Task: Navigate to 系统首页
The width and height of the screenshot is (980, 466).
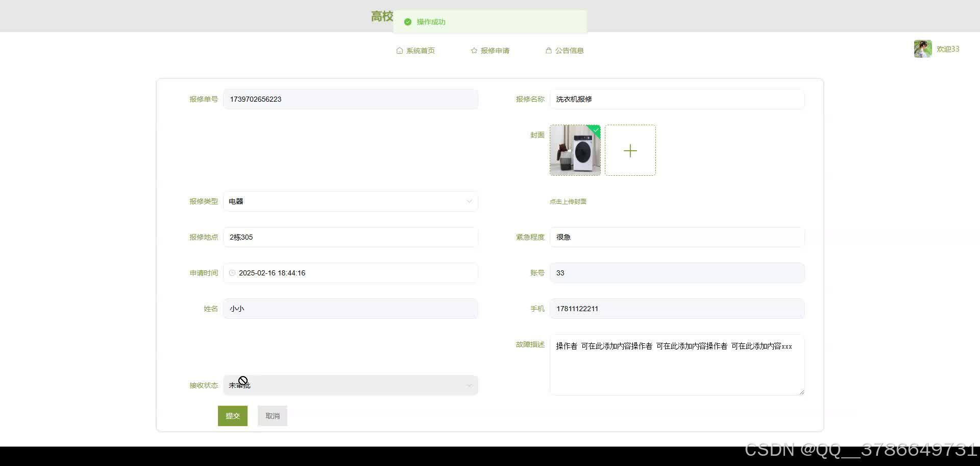Action: pos(420,50)
